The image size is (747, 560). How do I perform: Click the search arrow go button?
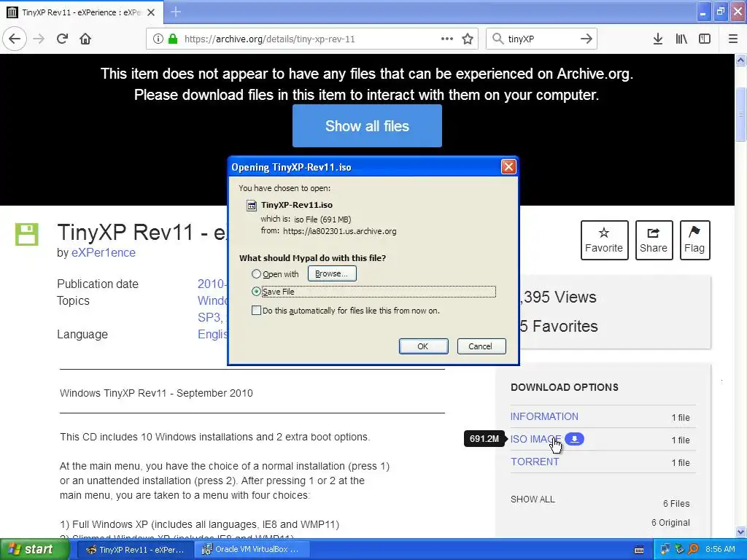pos(587,39)
